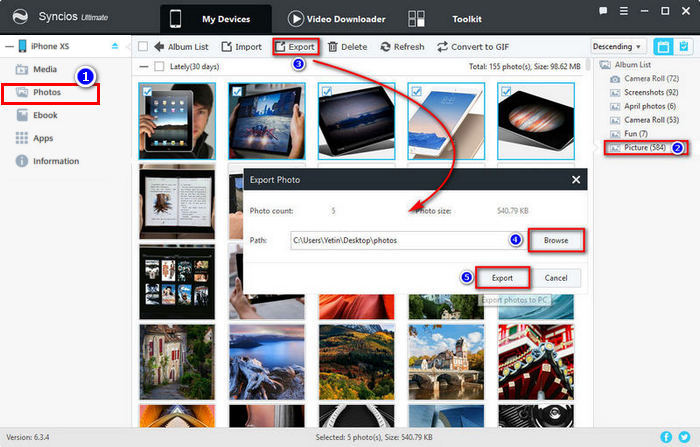The height and width of the screenshot is (447, 700).
Task: Open Camera Roll (53) album
Action: coord(645,120)
